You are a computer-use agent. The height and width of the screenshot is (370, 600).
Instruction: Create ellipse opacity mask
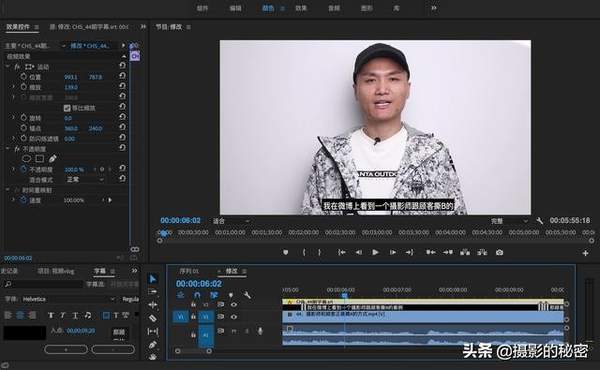pos(26,158)
